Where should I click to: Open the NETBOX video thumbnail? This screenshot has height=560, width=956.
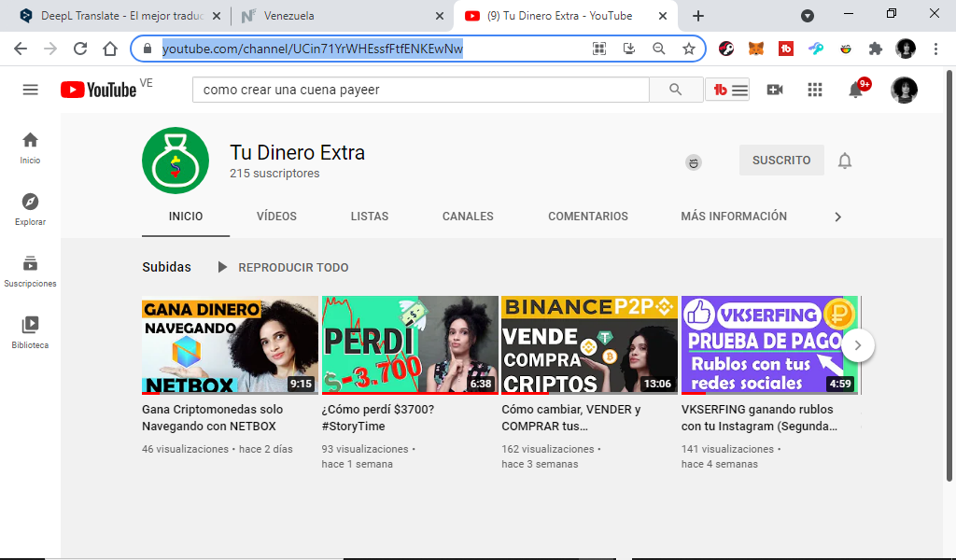230,345
